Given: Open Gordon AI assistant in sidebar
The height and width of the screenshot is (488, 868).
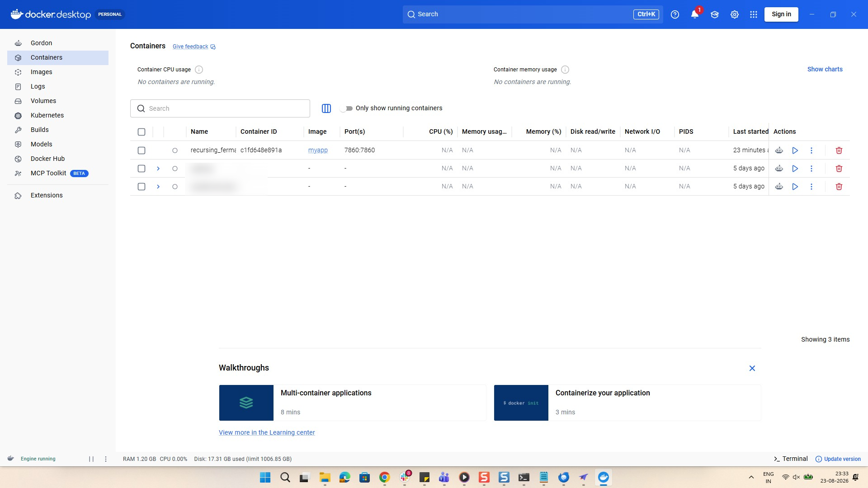Looking at the screenshot, I should pos(57,43).
